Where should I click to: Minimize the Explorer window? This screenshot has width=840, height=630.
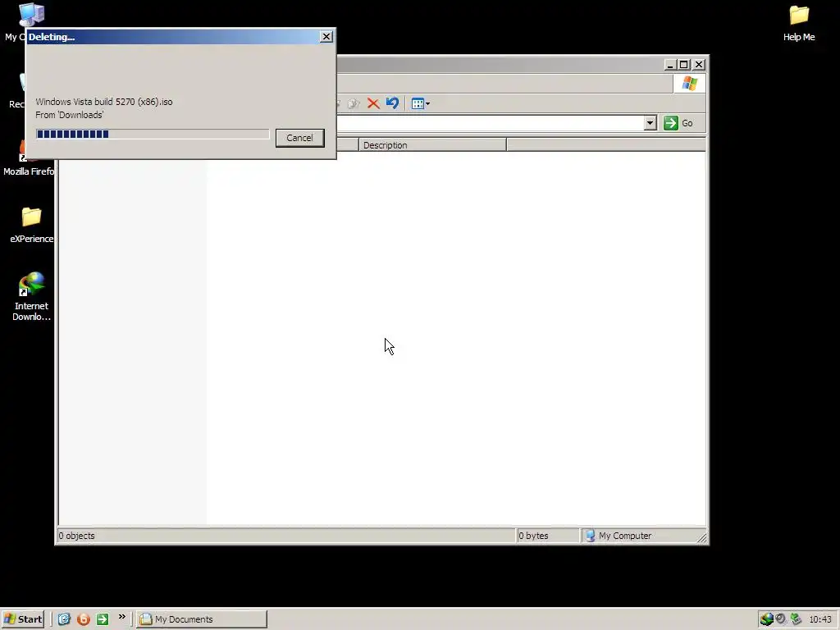tap(669, 65)
